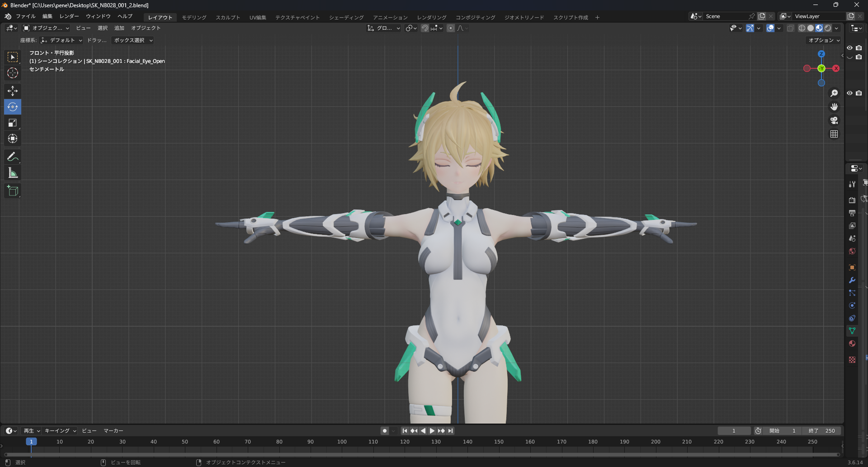The height and width of the screenshot is (467, 868).
Task: Open the Modifiers wrench tab
Action: tap(852, 280)
